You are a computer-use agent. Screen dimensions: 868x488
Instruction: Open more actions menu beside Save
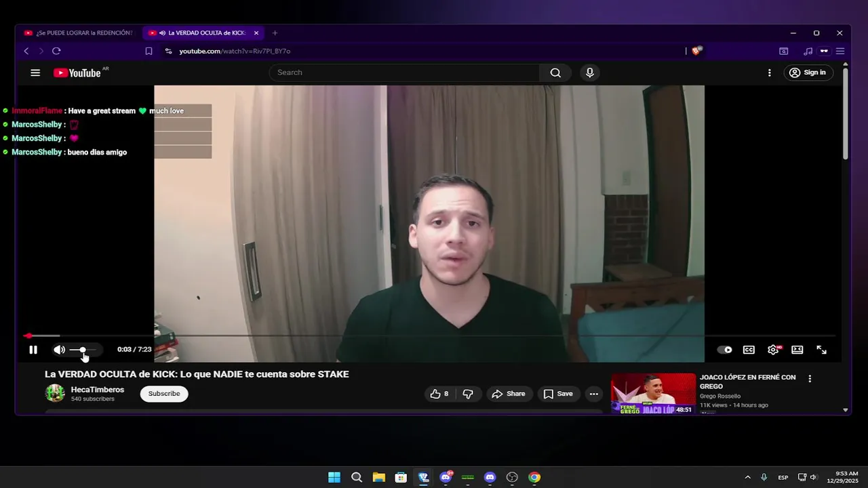pos(594,394)
